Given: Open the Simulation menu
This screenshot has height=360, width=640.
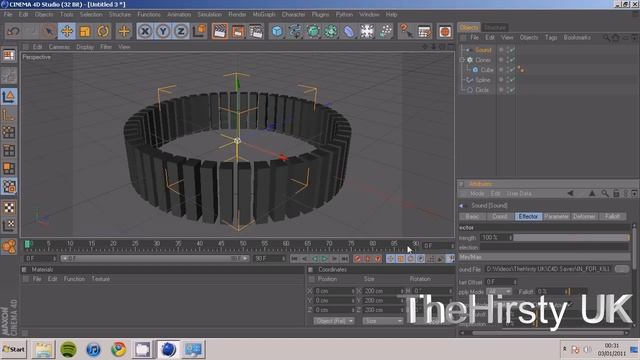Looking at the screenshot, I should click(209, 14).
